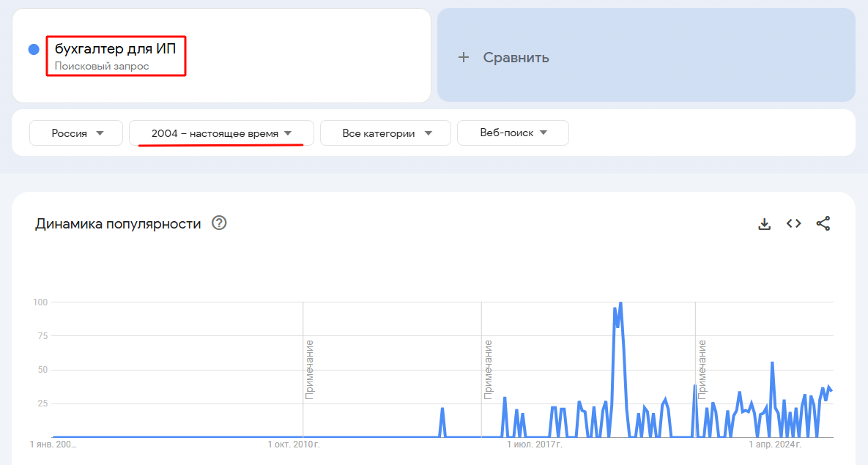Screen dimensions: 868x465
Task: Expand the Все категории dropdown
Action: [386, 133]
